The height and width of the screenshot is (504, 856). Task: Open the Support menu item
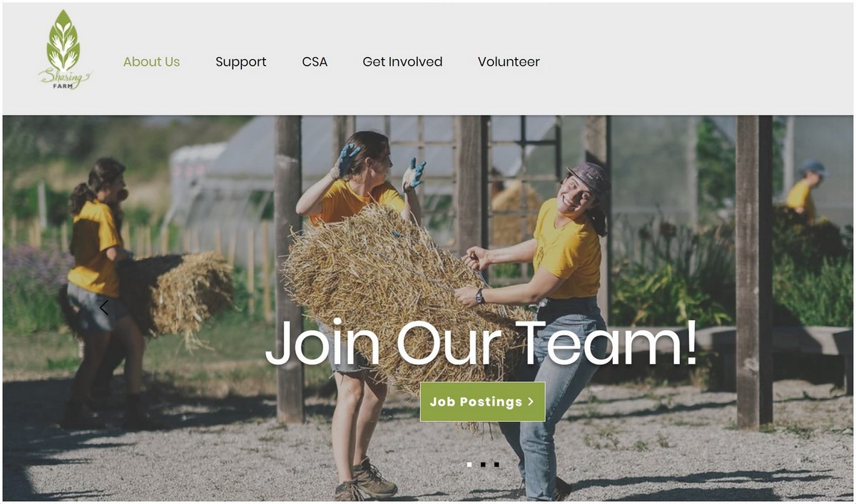pos(241,62)
